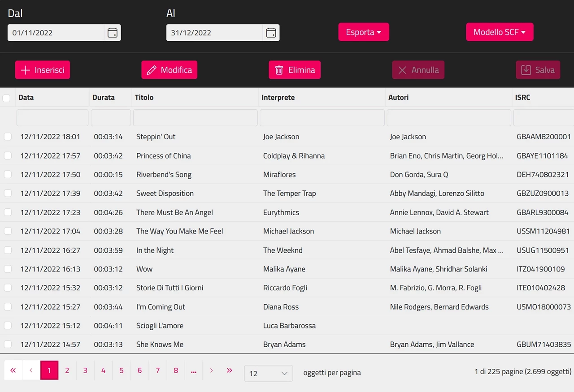Check the In the Night row checkbox
574x392 pixels.
click(8, 250)
